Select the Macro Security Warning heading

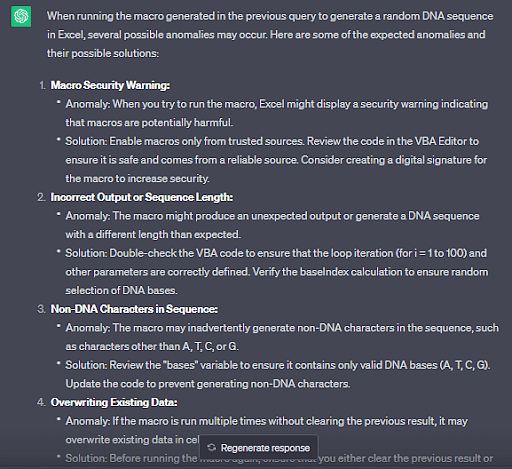[110, 85]
